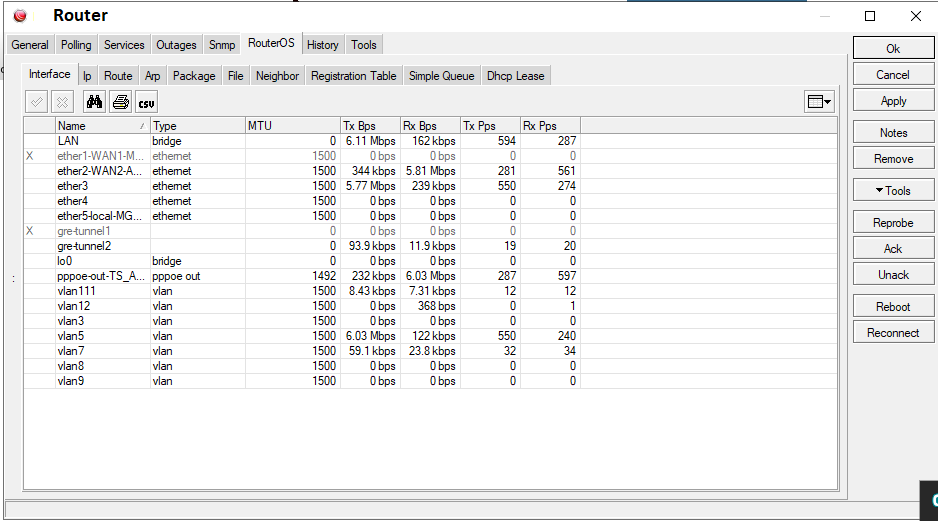Click the red Dude application icon

click(x=20, y=16)
